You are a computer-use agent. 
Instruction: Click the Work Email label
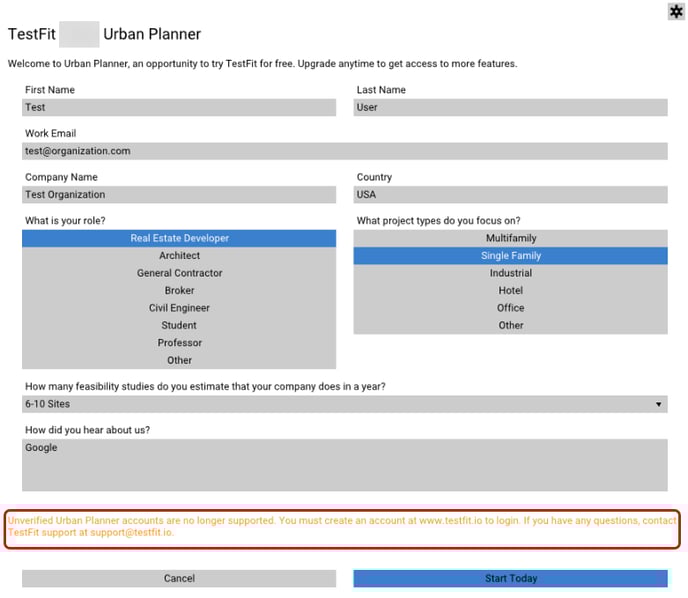coord(50,133)
